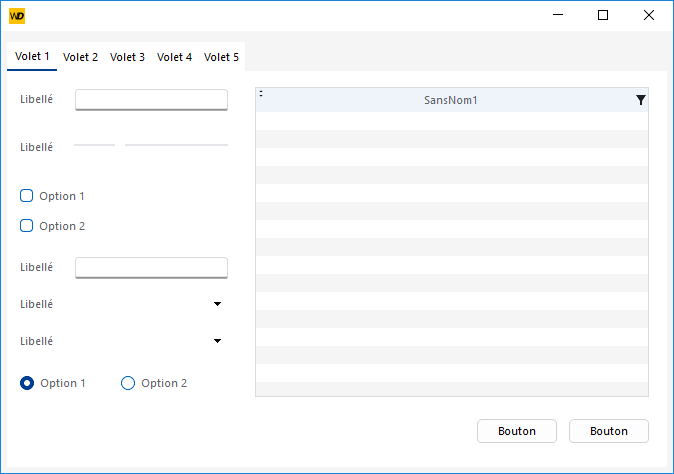Viewport: 674px width, 474px height.
Task: Choose the Option 1 radio button
Action: click(27, 383)
